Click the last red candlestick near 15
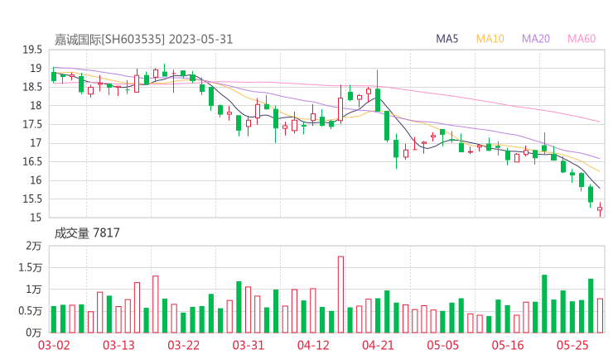Viewport: 613px width, 364px height. 600,209
